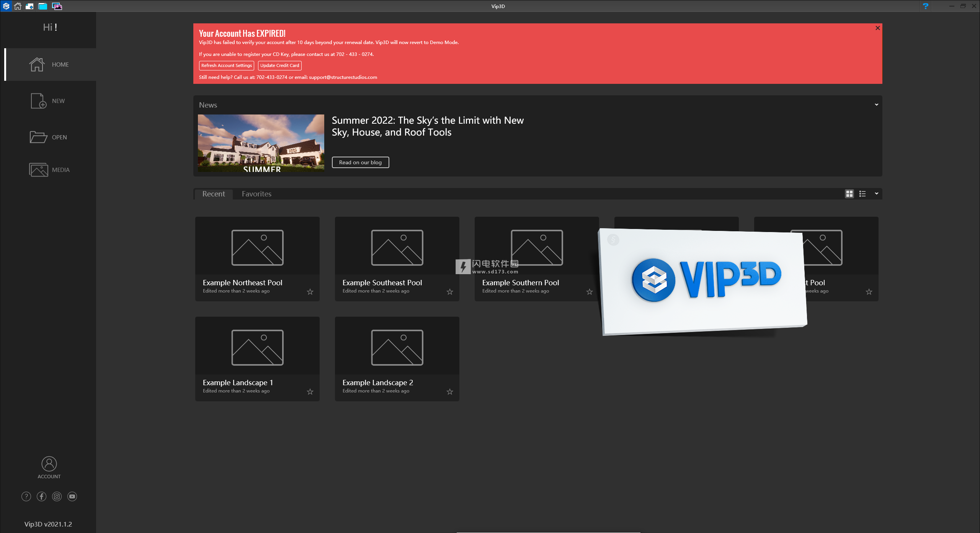Click the open folder icon in title bar
Image resolution: width=980 pixels, height=533 pixels.
pyautogui.click(x=43, y=6)
